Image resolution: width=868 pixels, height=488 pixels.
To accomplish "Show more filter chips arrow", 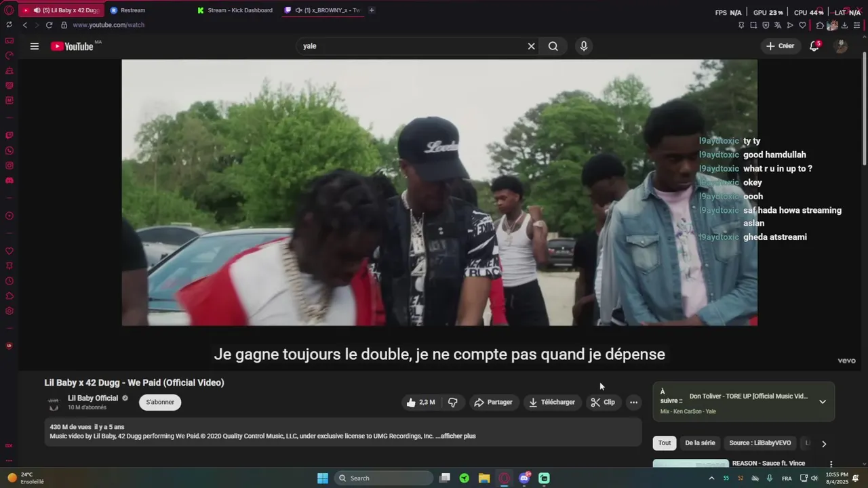I will (x=824, y=444).
